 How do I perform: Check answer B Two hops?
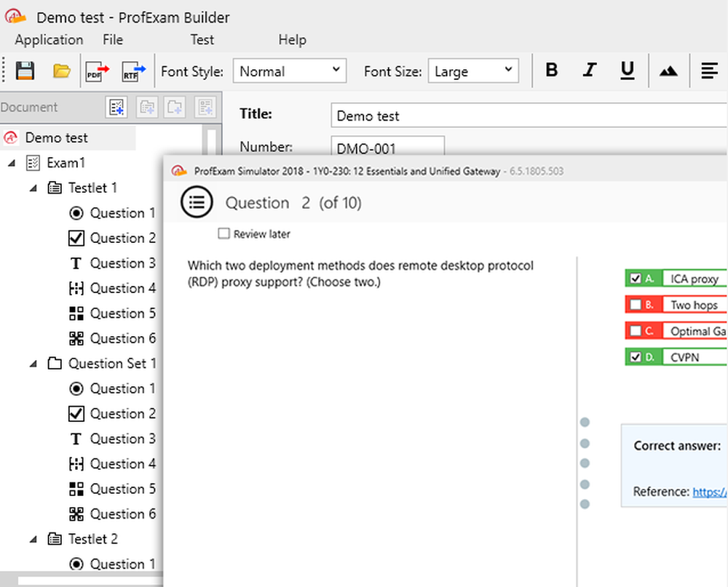(x=635, y=304)
